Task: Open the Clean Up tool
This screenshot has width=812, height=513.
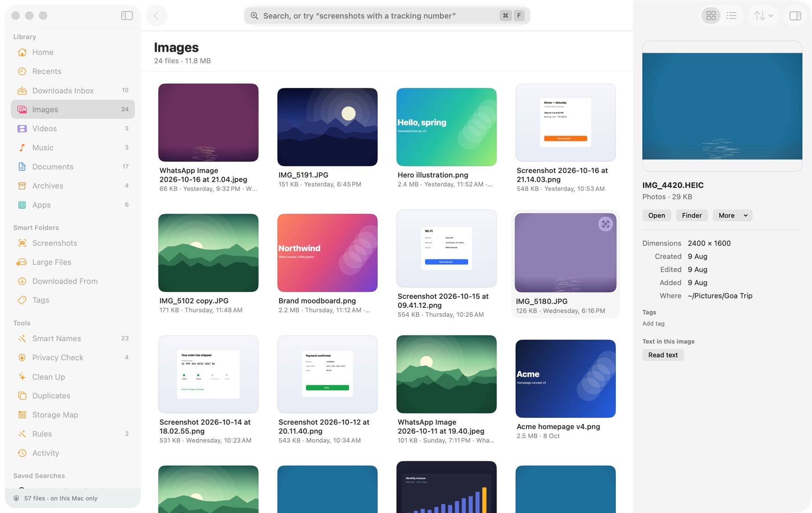Action: point(73,377)
